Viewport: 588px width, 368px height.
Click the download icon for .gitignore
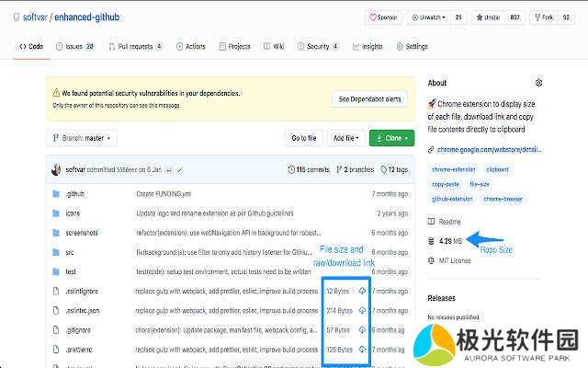coord(362,329)
